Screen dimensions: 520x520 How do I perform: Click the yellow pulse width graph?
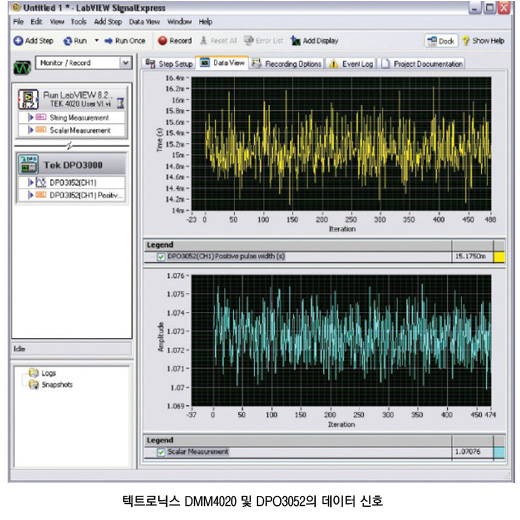(x=341, y=143)
